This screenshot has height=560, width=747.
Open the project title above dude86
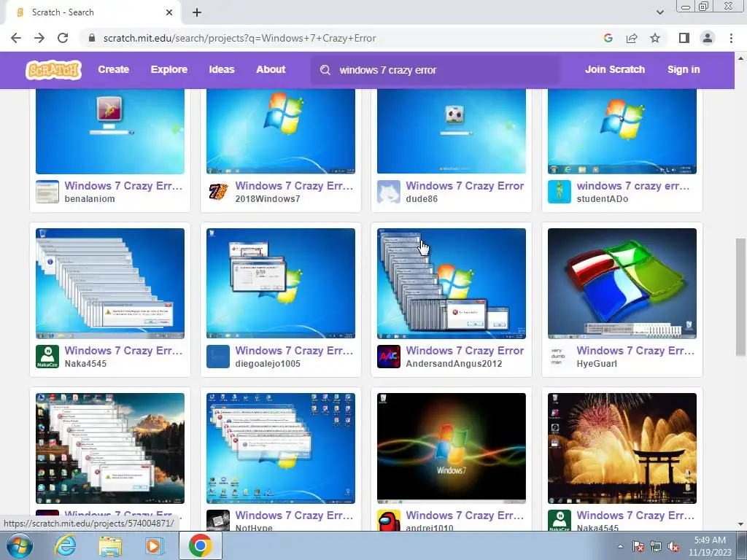pos(465,186)
